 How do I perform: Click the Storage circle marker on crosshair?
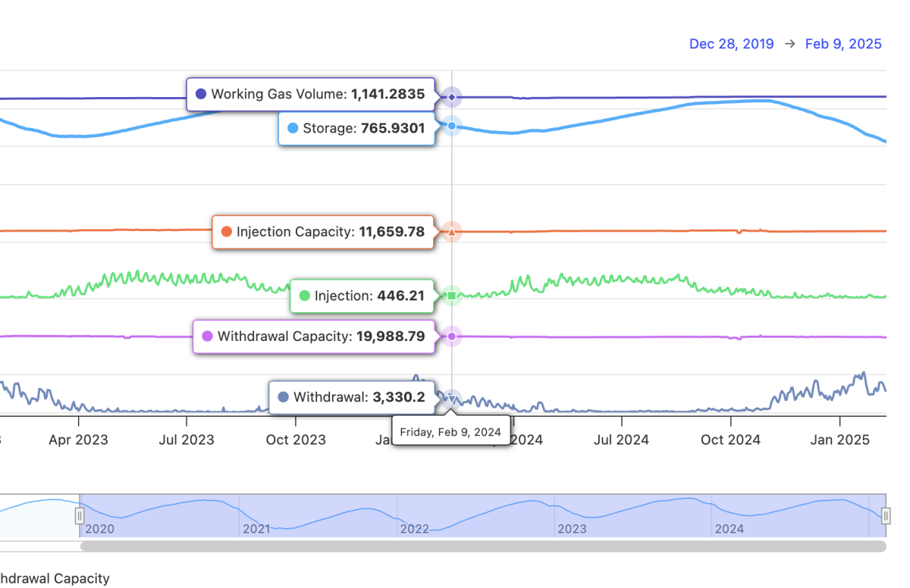(452, 126)
